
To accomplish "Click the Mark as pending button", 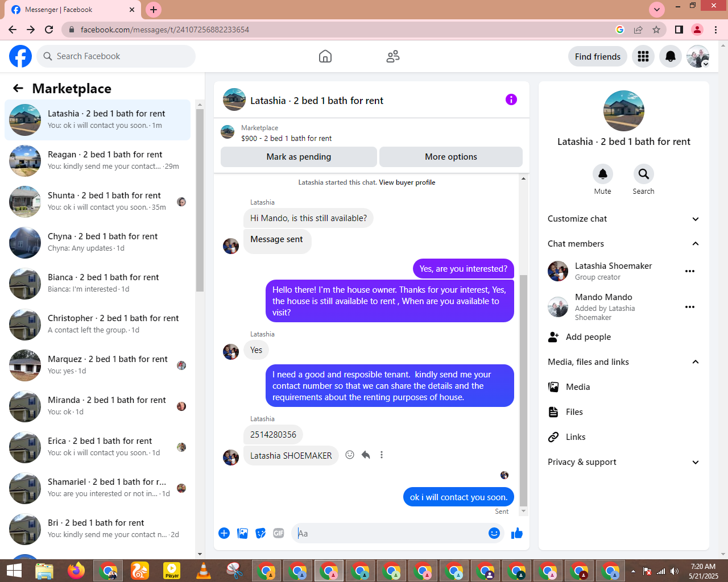I will click(x=299, y=157).
